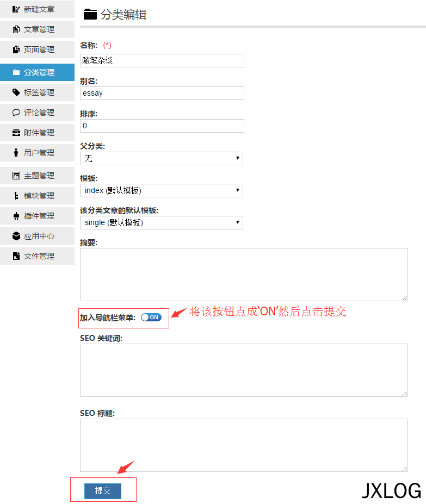
Task: Open 页面管理 sidebar entry
Action: coord(38,49)
